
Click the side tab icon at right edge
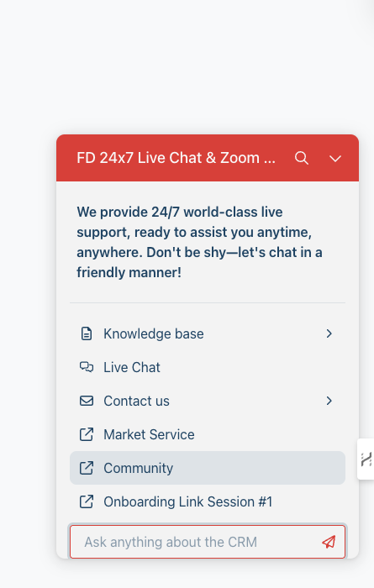coord(366,459)
